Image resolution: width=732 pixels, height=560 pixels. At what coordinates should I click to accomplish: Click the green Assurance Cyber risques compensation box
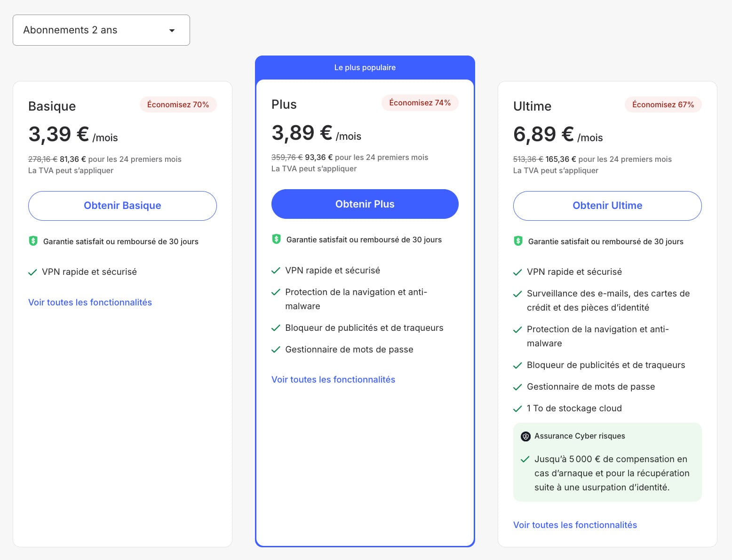[607, 462]
